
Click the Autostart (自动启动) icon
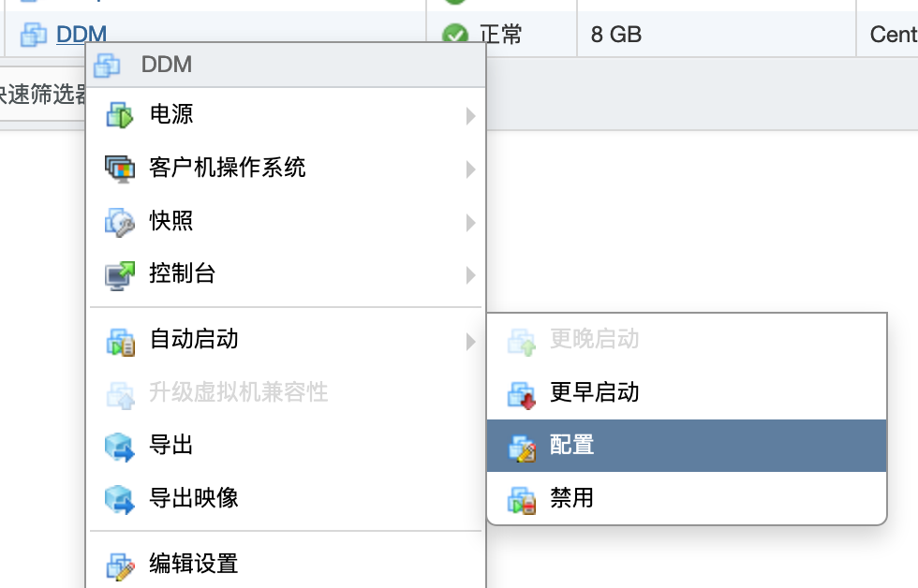point(121,341)
